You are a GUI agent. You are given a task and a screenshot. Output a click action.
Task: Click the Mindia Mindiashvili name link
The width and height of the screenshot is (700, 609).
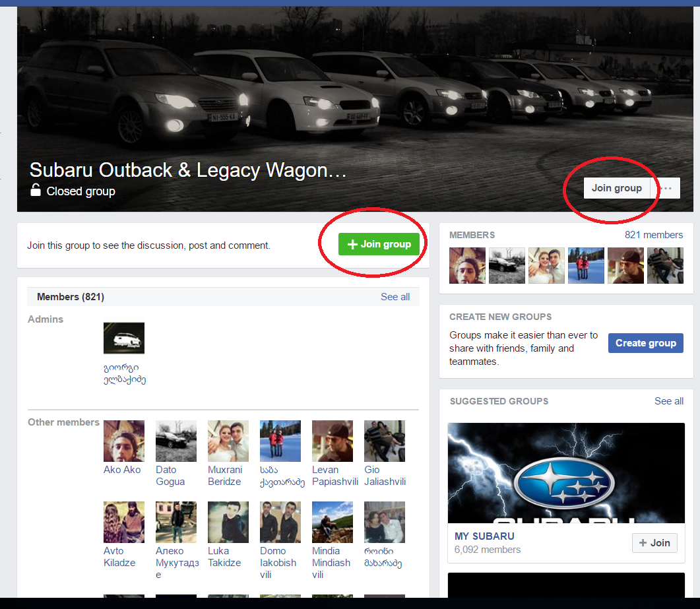coord(331,563)
